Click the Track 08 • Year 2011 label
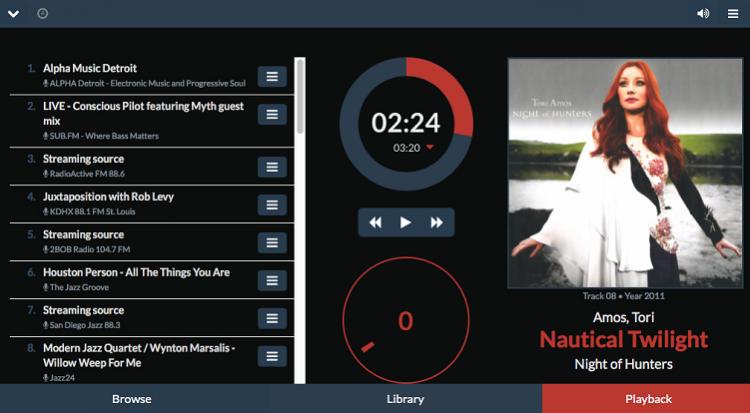The width and height of the screenshot is (750, 413). [624, 296]
